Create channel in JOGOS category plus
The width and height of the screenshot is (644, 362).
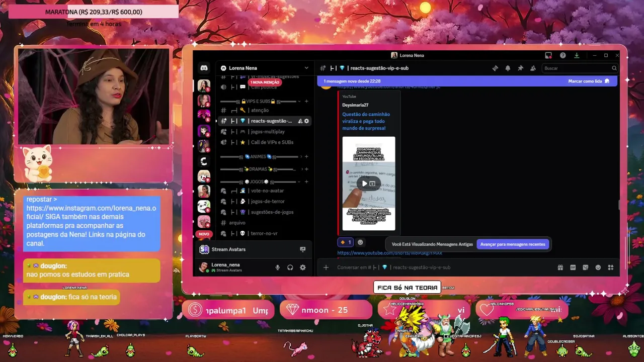[306, 182]
